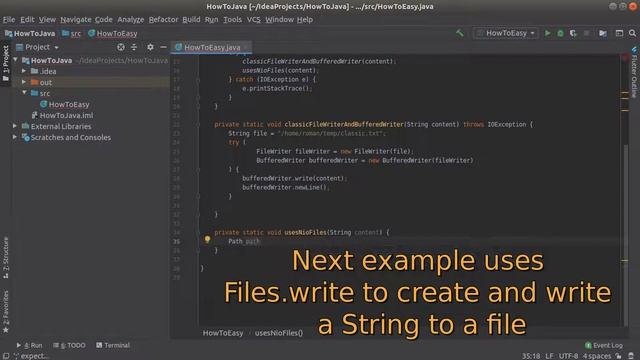Click the locate/scroll from source icon
Screen dimensions: 640x360
coord(121,47)
